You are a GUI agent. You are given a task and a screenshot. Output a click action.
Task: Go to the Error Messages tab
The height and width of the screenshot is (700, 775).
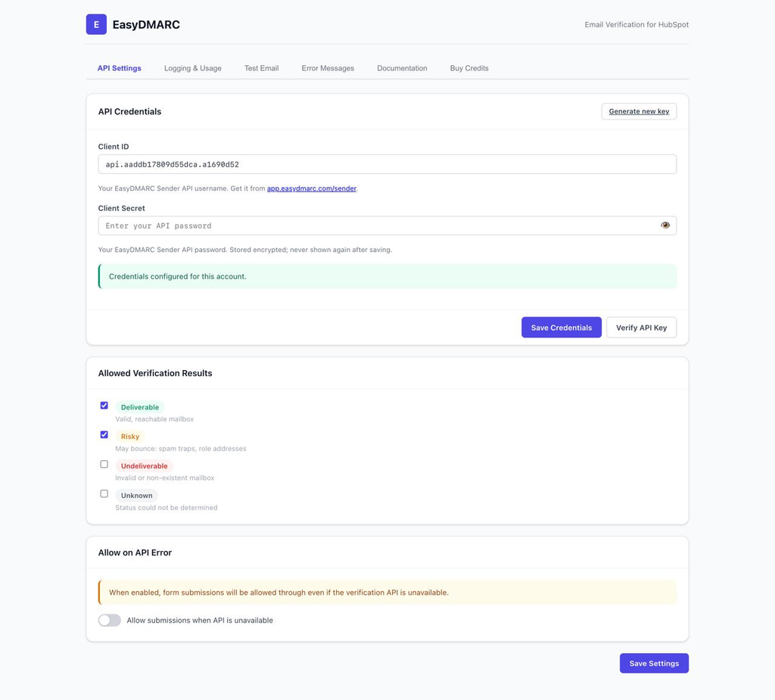[x=328, y=68]
